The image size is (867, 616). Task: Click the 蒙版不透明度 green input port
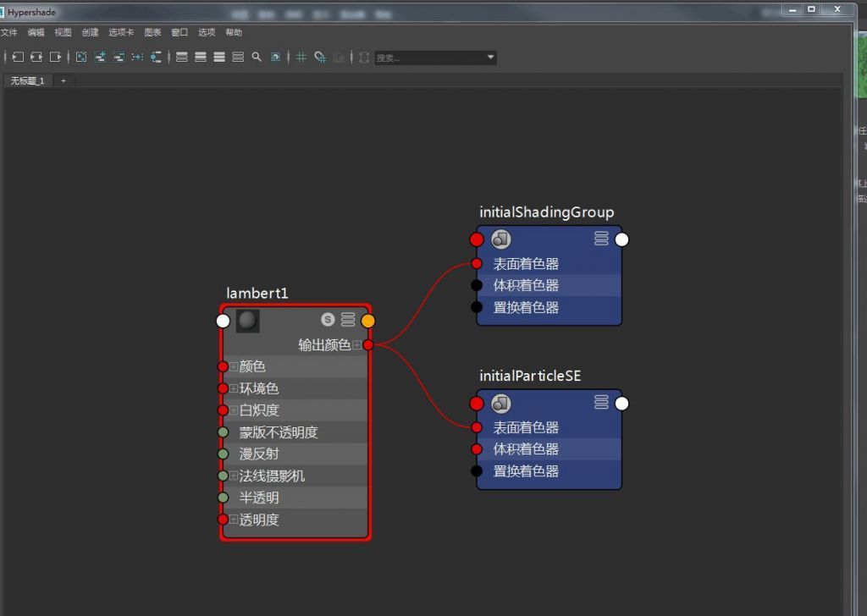(223, 432)
